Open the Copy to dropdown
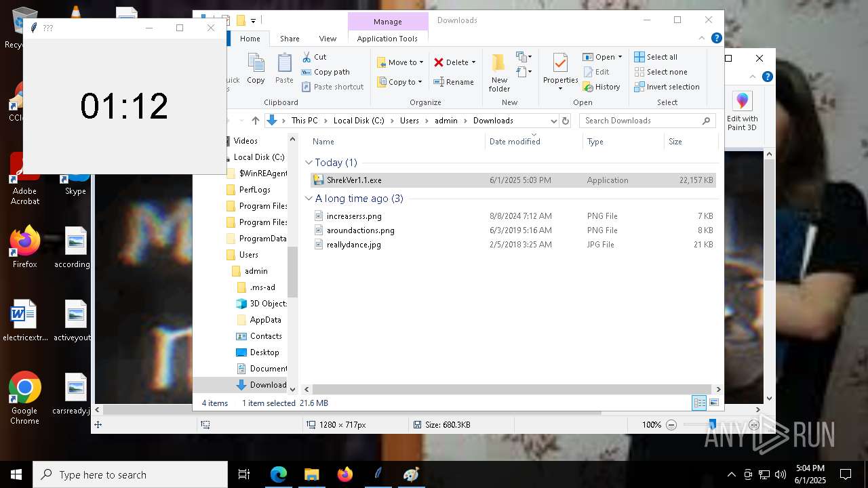Image resolution: width=868 pixels, height=488 pixels. pos(400,82)
